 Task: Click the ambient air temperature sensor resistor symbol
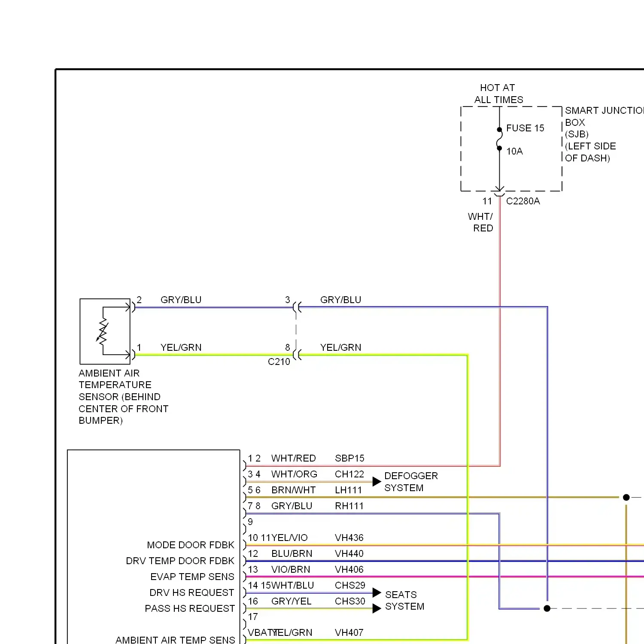(103, 331)
